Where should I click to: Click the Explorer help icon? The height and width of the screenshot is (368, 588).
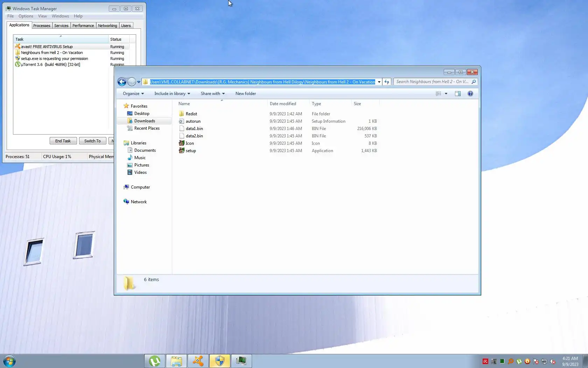pyautogui.click(x=470, y=94)
